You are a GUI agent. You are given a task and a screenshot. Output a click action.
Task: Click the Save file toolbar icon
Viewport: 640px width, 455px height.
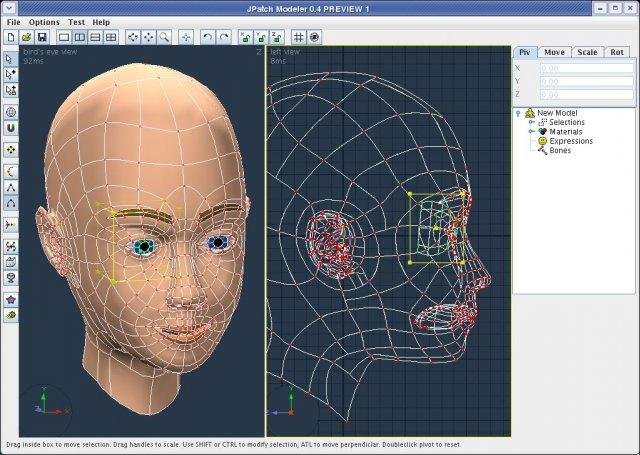(x=42, y=37)
